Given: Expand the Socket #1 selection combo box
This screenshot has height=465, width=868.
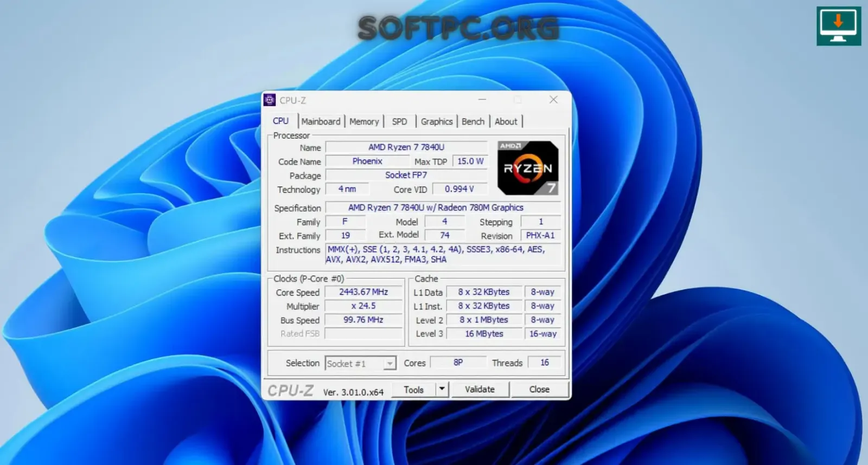Looking at the screenshot, I should tap(361, 363).
